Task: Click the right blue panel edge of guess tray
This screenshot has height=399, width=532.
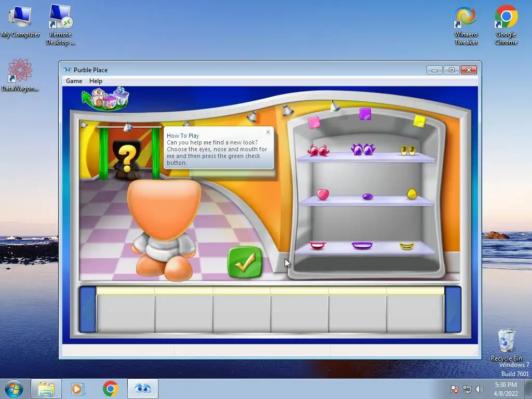Action: tap(453, 310)
